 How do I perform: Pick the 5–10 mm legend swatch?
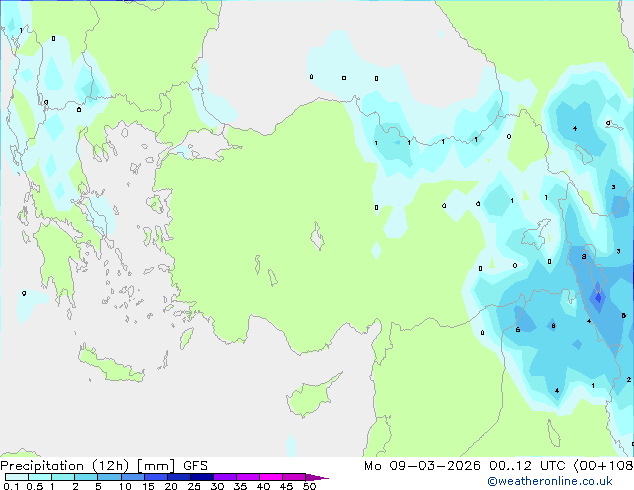click(x=110, y=477)
